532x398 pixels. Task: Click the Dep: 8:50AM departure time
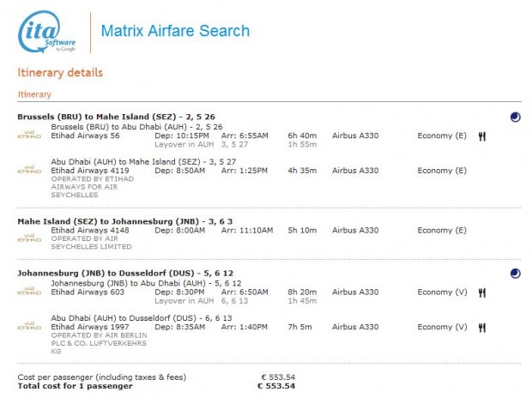(x=180, y=171)
